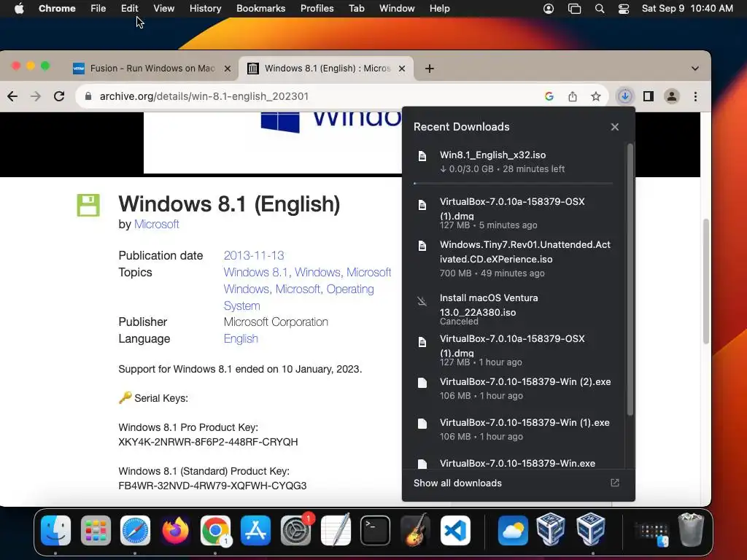Click the forward navigation arrow
This screenshot has height=560, width=747.
36,96
